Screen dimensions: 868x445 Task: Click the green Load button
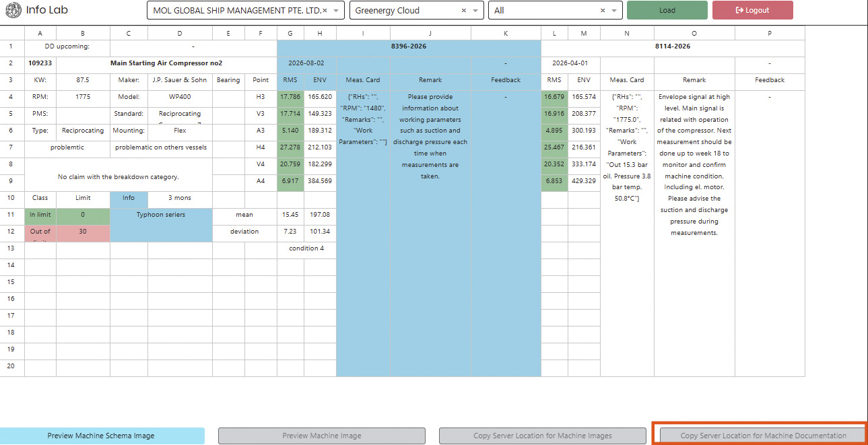[667, 10]
